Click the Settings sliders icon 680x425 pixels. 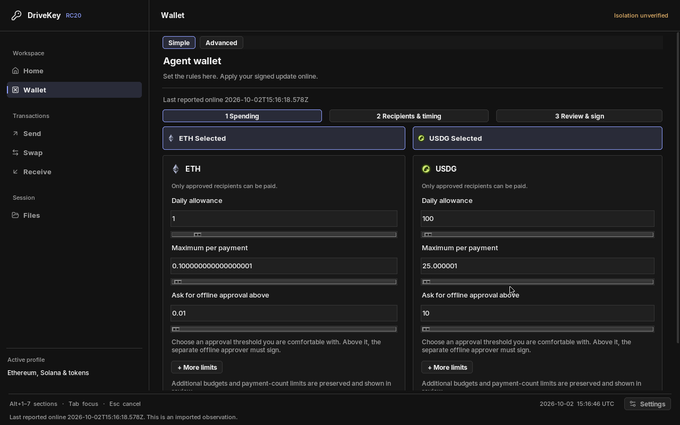pyautogui.click(x=633, y=404)
